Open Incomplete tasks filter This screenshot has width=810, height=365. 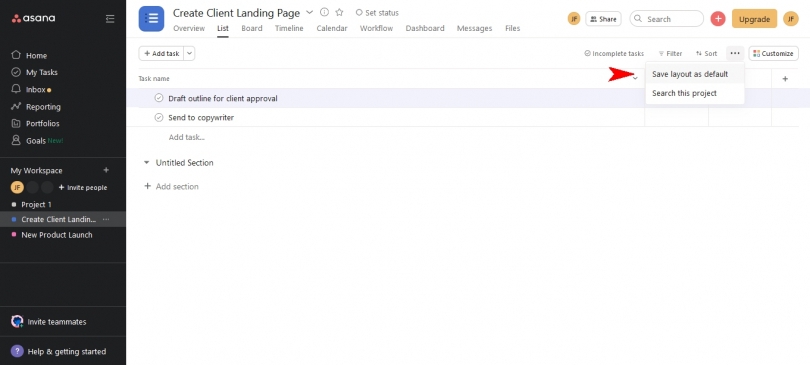tap(614, 53)
